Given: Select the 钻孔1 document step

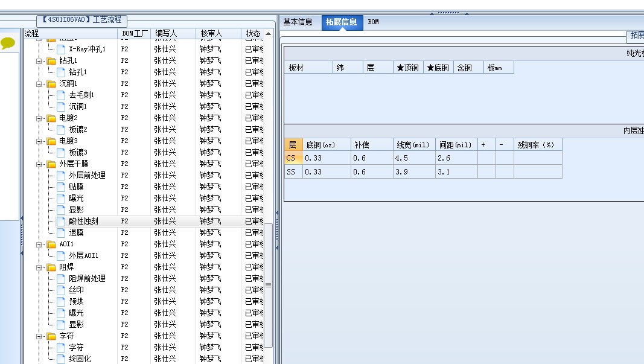Looking at the screenshot, I should click(78, 72).
